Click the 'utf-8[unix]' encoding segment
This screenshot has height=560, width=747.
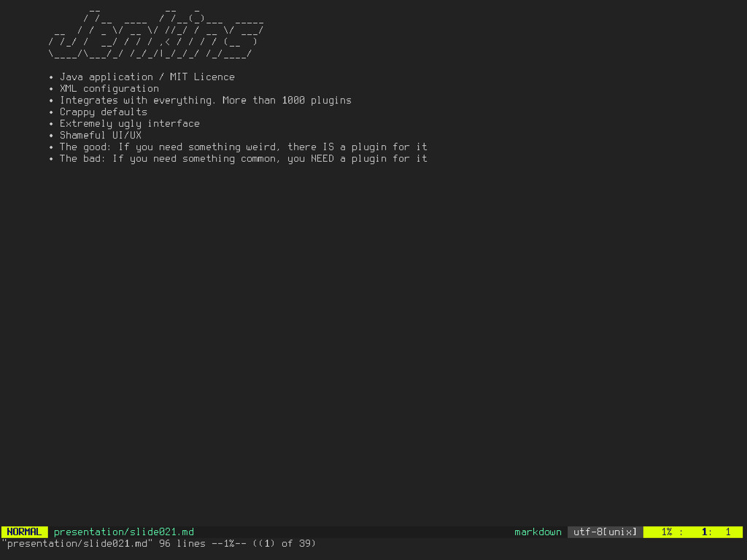click(x=605, y=532)
